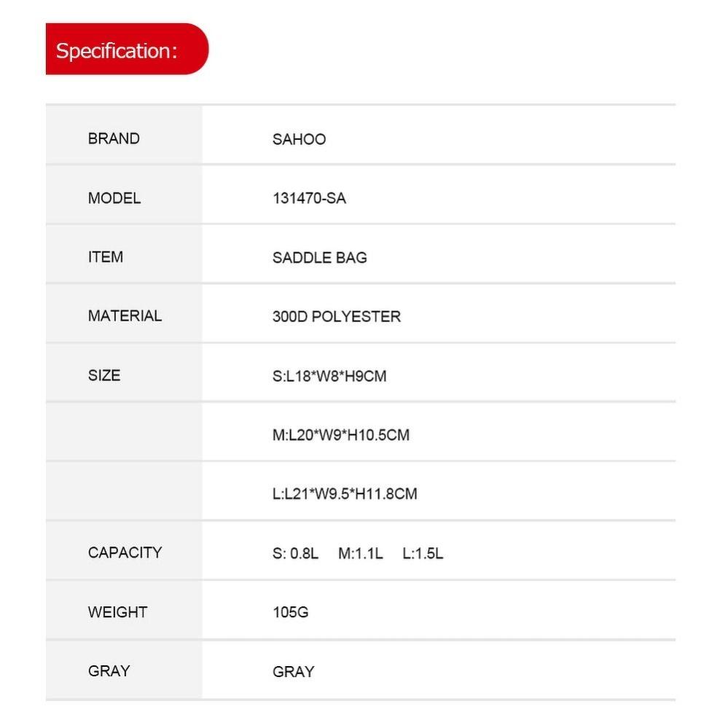Click the large size L:L21*W9.5*H11.8CM
The height and width of the screenshot is (728, 728).
[x=345, y=494]
